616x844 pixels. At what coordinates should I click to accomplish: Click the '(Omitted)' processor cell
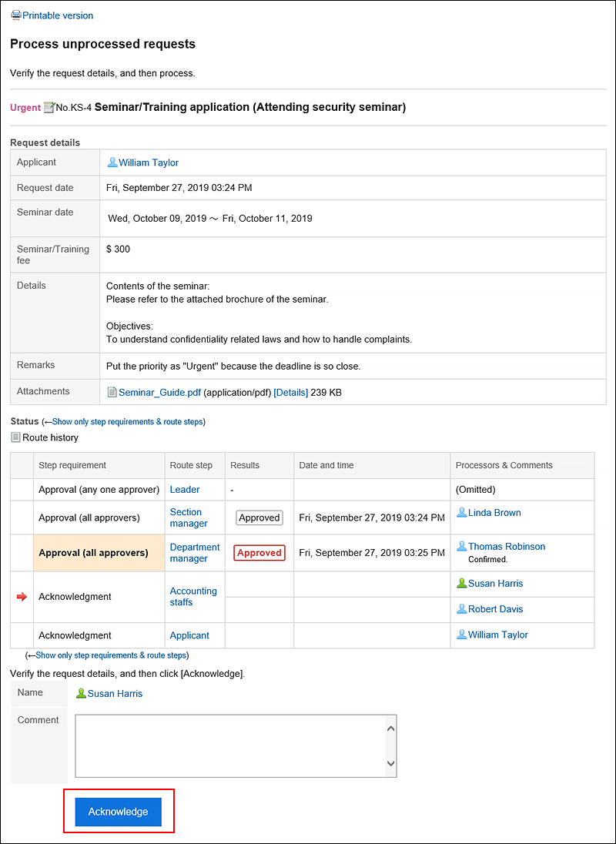click(x=476, y=490)
